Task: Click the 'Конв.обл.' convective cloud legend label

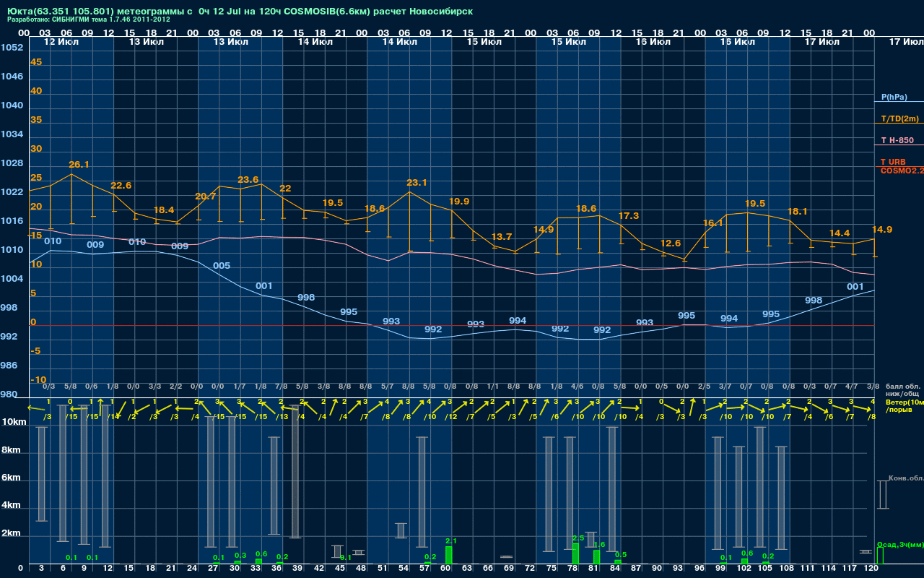Action: coord(905,478)
